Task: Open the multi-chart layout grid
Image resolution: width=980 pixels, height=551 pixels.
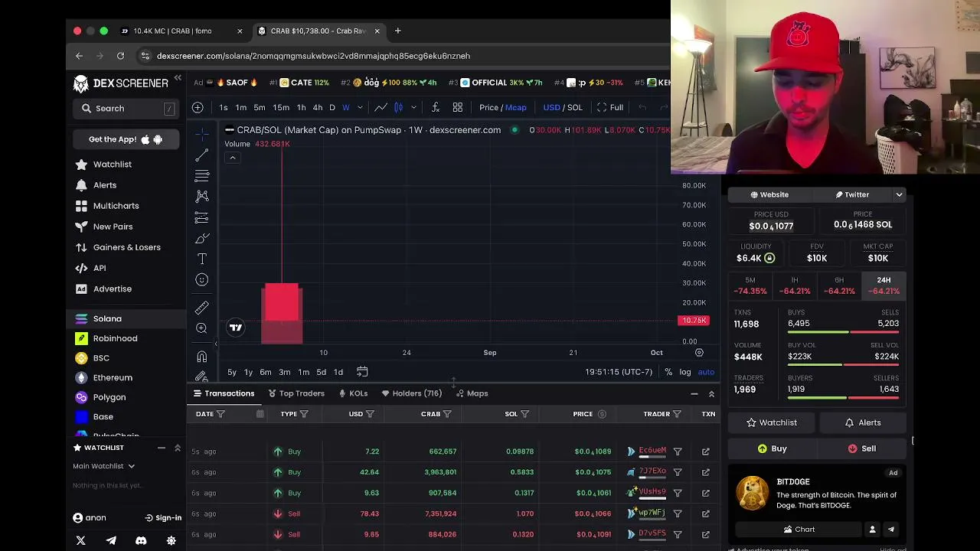Action: (x=458, y=107)
